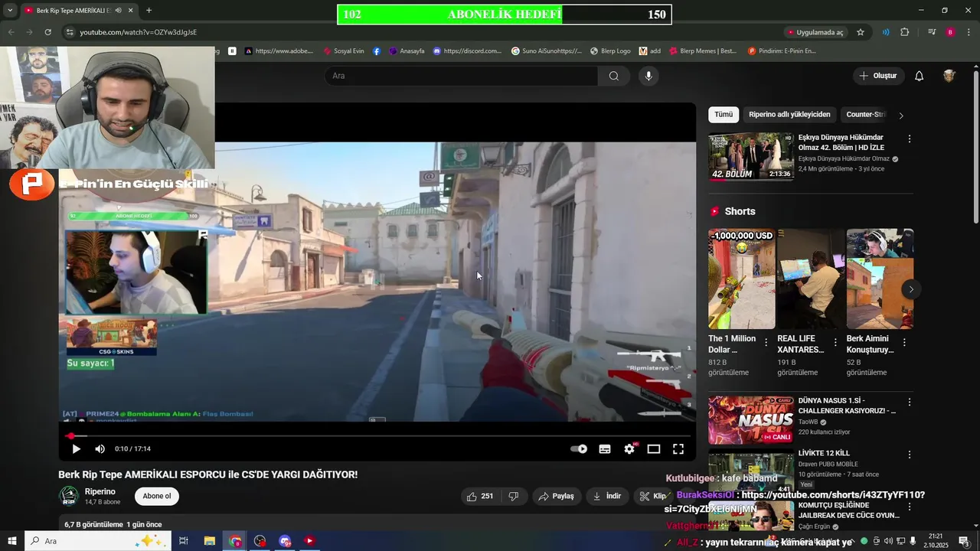Open the Oluştur create button
Viewport: 980px width, 551px height.
879,76
